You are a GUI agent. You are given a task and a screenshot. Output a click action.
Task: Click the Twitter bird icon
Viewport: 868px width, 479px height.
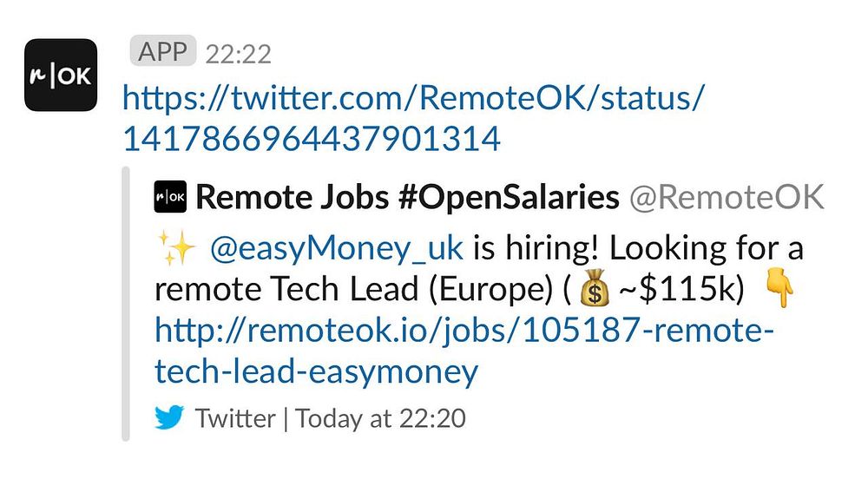point(170,417)
